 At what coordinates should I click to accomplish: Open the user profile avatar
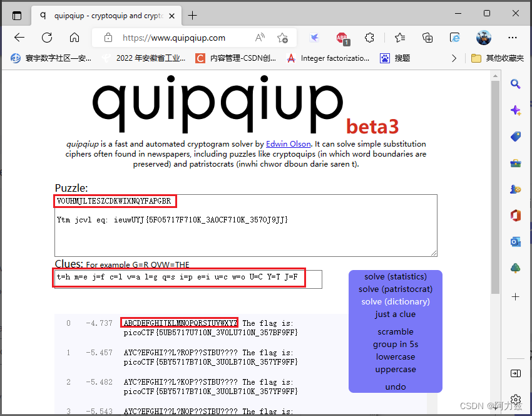point(483,38)
